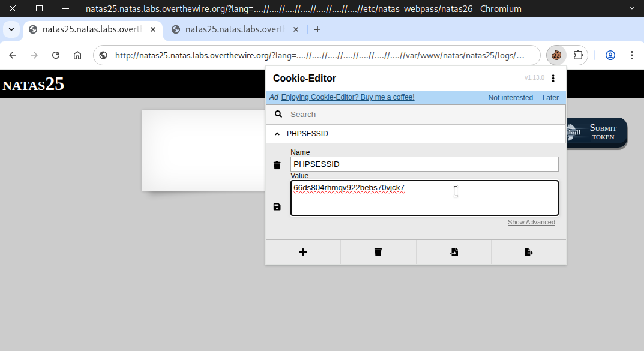Open the browser Extensions puzzle icon
Image resolution: width=644 pixels, height=351 pixels.
click(578, 55)
